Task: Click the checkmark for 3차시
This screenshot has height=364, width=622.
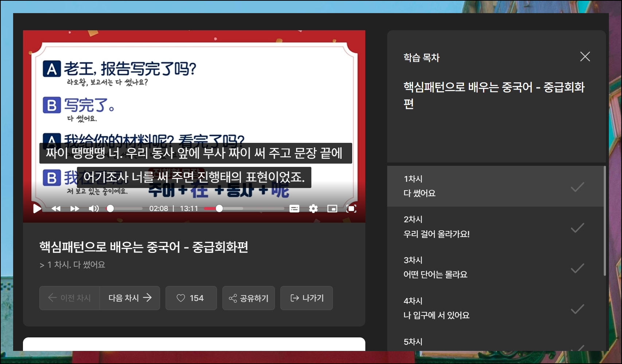Action: pyautogui.click(x=577, y=269)
